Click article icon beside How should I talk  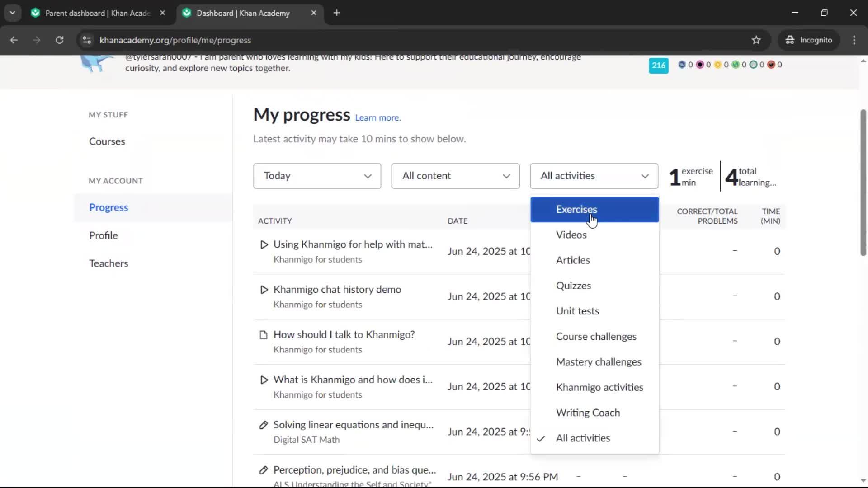[264, 335]
